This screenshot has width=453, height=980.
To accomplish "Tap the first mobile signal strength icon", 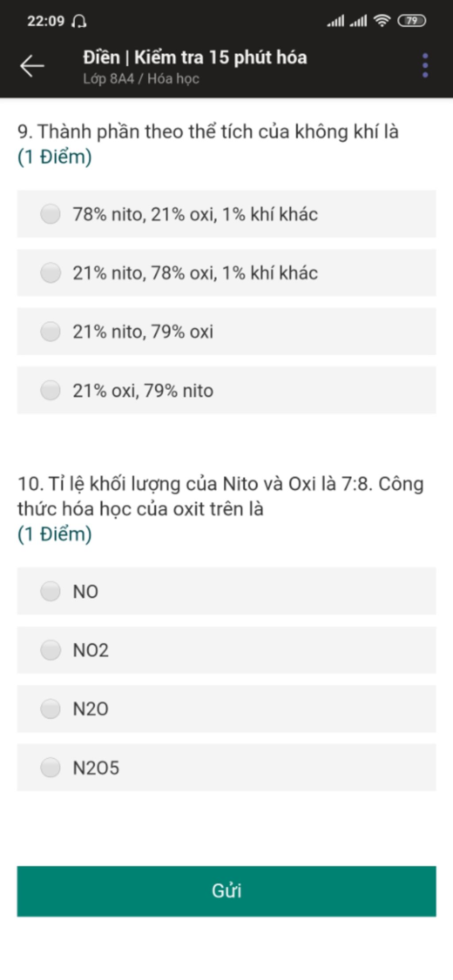I will coord(335,21).
